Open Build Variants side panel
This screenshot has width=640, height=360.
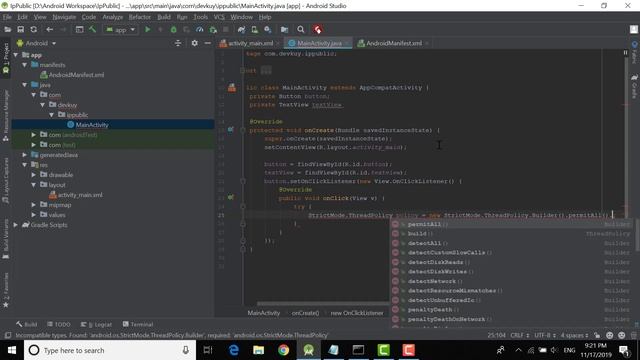click(6, 239)
